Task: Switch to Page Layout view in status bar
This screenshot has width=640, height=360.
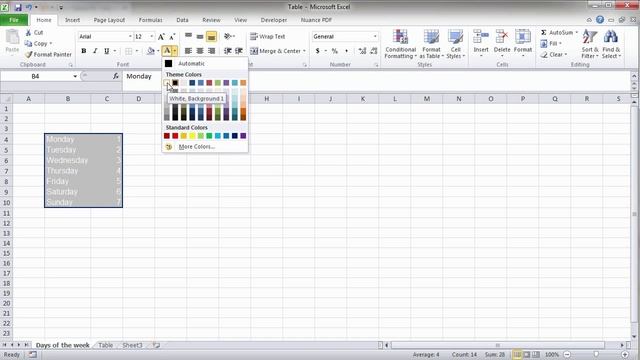Action: tap(527, 355)
